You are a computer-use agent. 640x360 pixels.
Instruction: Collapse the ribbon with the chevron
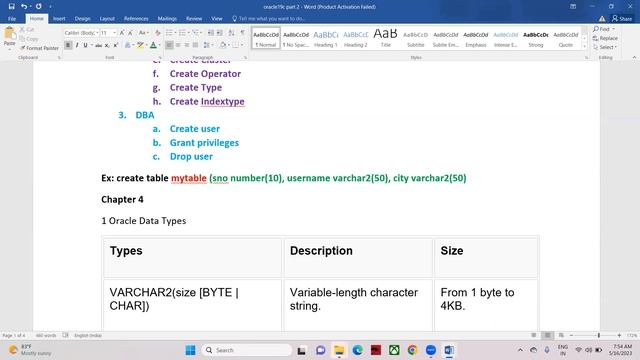point(634,58)
